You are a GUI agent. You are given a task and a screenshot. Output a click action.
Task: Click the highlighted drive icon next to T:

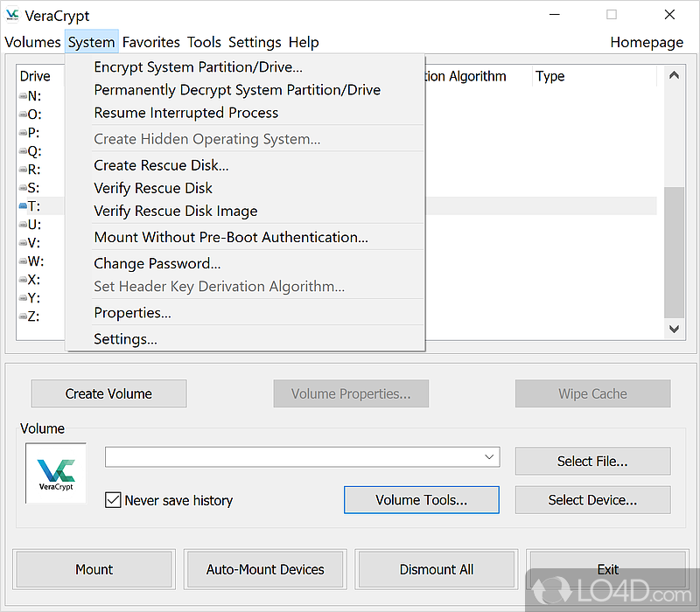click(23, 205)
